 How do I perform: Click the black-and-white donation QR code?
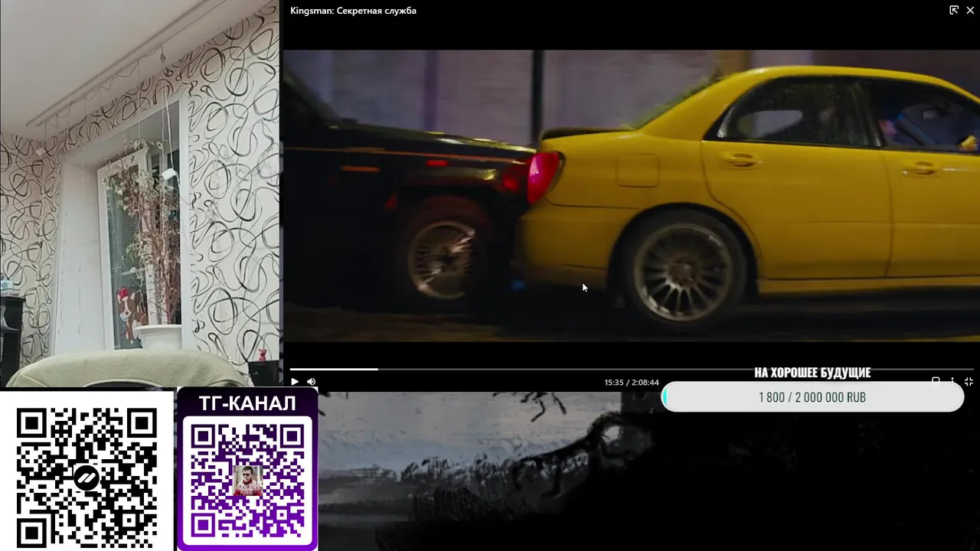[x=87, y=478]
